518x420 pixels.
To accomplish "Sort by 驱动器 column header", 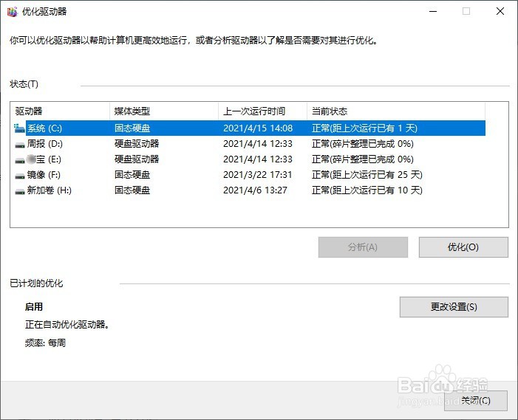I will [61, 111].
